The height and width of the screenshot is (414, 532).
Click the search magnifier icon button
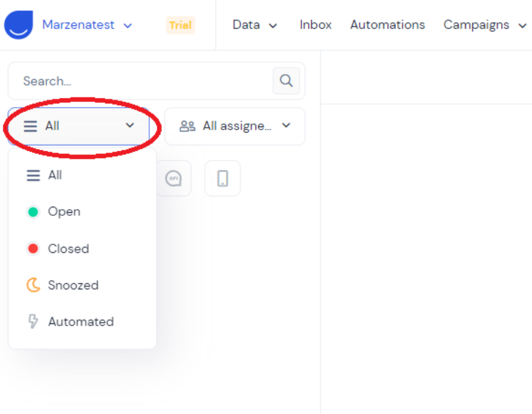[286, 81]
